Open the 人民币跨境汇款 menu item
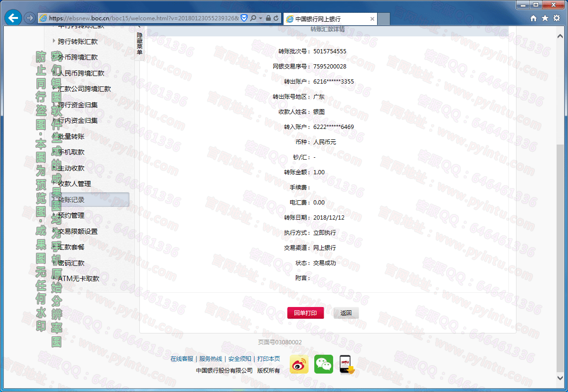The image size is (568, 392). coord(81,73)
